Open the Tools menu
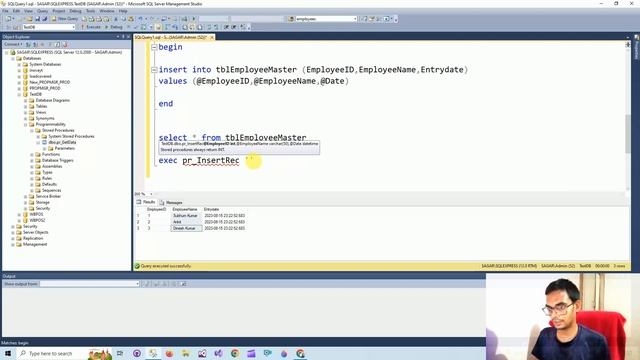The image size is (640, 360). pos(90,11)
